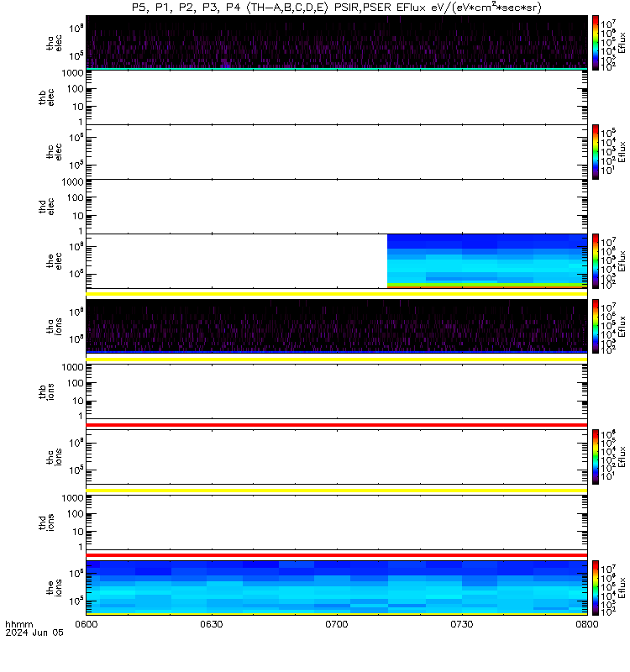Click the 1000 tick label on thd ions
The width and height of the screenshot is (630, 672).
[72, 498]
